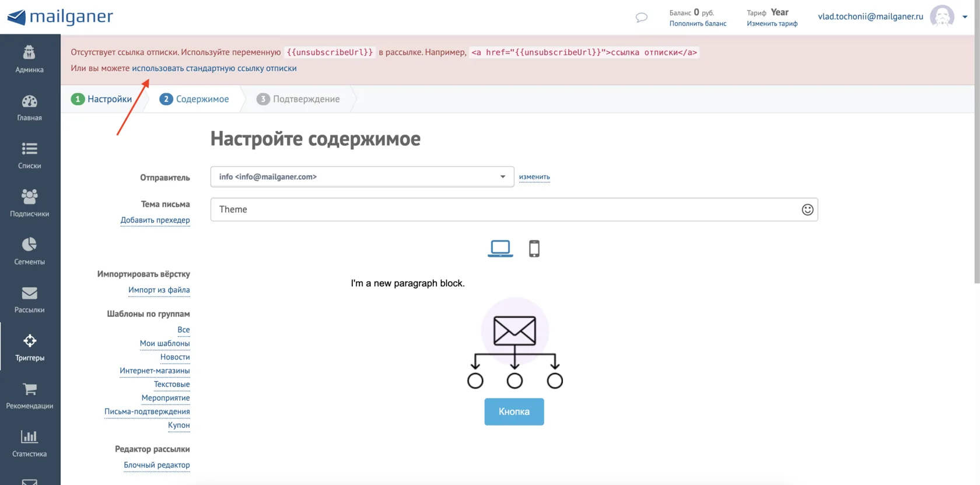Open the Подписчики sidebar section
The image size is (980, 485).
(30, 203)
